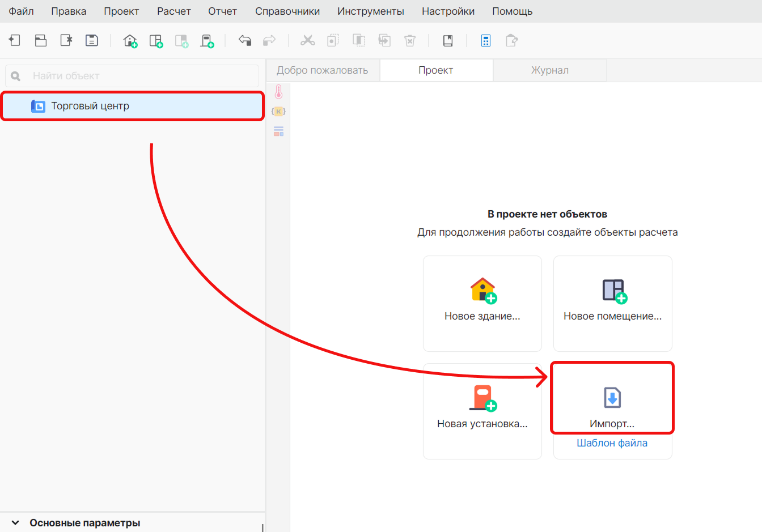
Task: Open the Файл menu
Action: pyautogui.click(x=21, y=11)
